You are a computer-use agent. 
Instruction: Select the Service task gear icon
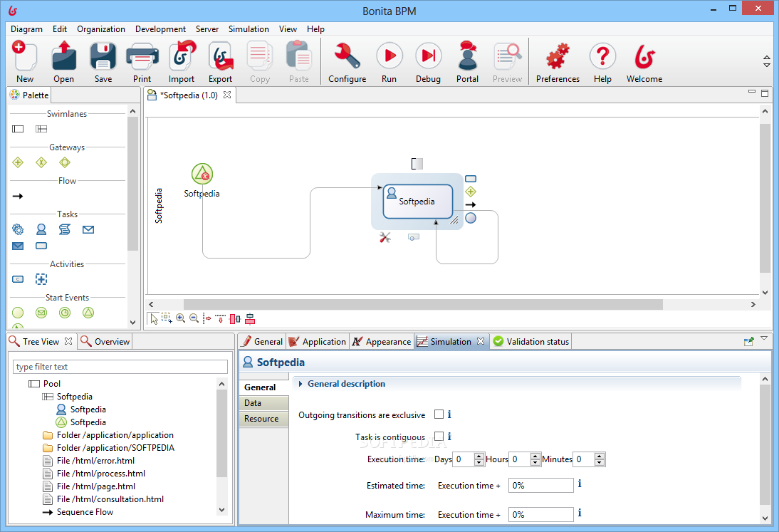point(18,229)
